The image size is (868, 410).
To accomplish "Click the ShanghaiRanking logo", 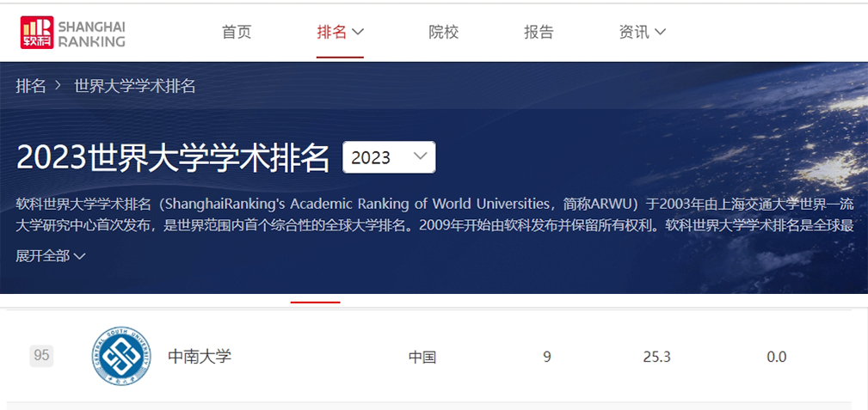I will pyautogui.click(x=72, y=32).
